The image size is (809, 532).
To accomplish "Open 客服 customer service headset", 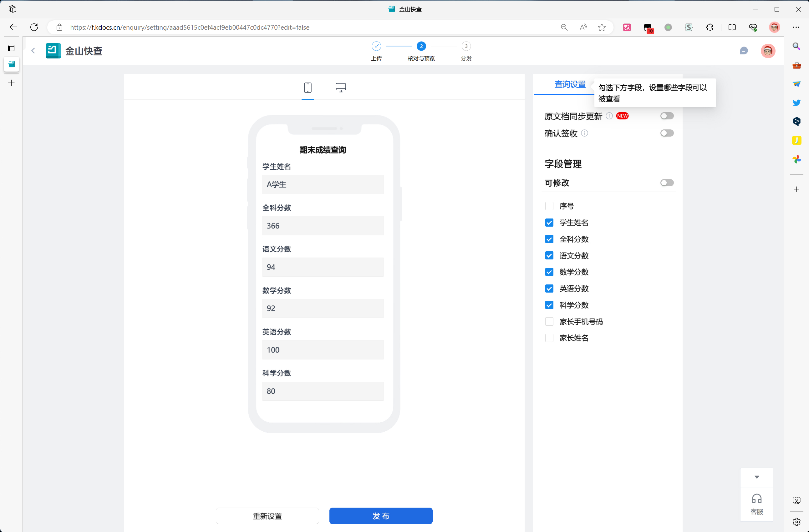I will (x=756, y=504).
